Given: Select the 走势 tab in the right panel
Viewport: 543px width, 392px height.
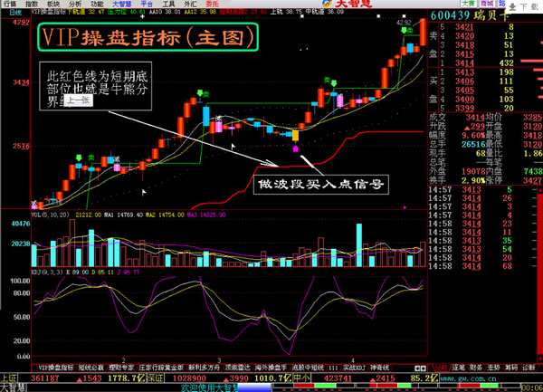Looking at the screenshot, I should [x=493, y=368].
